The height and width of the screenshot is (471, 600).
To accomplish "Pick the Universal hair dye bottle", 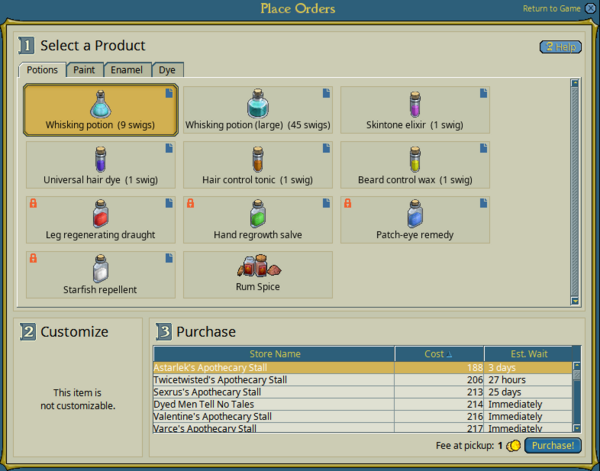I will pos(100,164).
